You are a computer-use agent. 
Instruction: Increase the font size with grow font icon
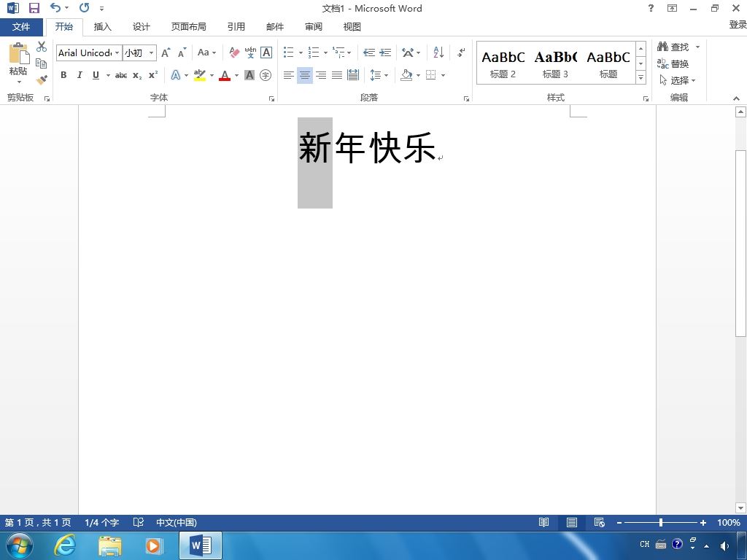[x=166, y=52]
